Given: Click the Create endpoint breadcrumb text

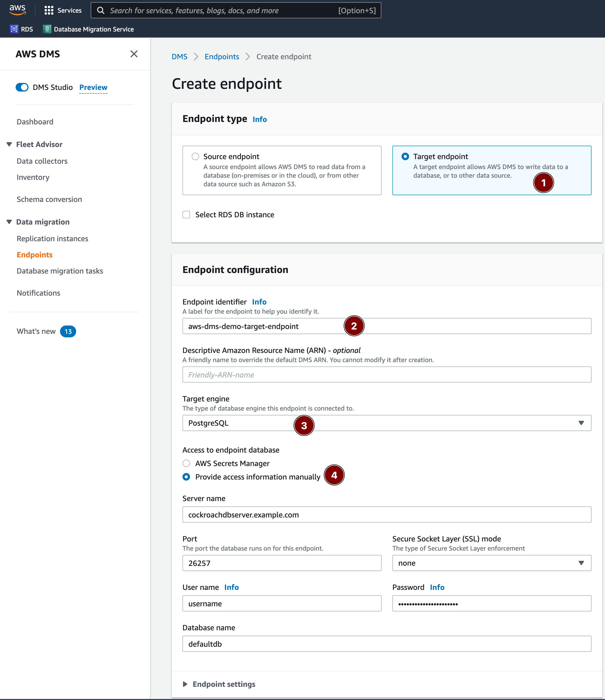Looking at the screenshot, I should point(284,57).
